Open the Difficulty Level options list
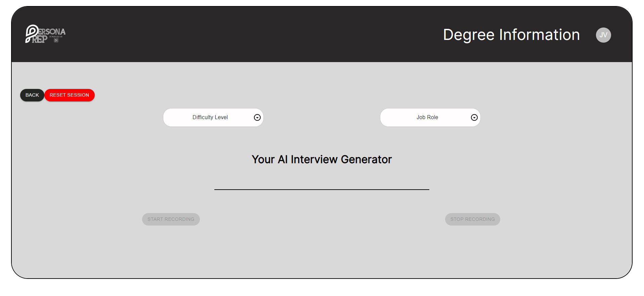Screen dimensions: 644x296 coord(213,117)
